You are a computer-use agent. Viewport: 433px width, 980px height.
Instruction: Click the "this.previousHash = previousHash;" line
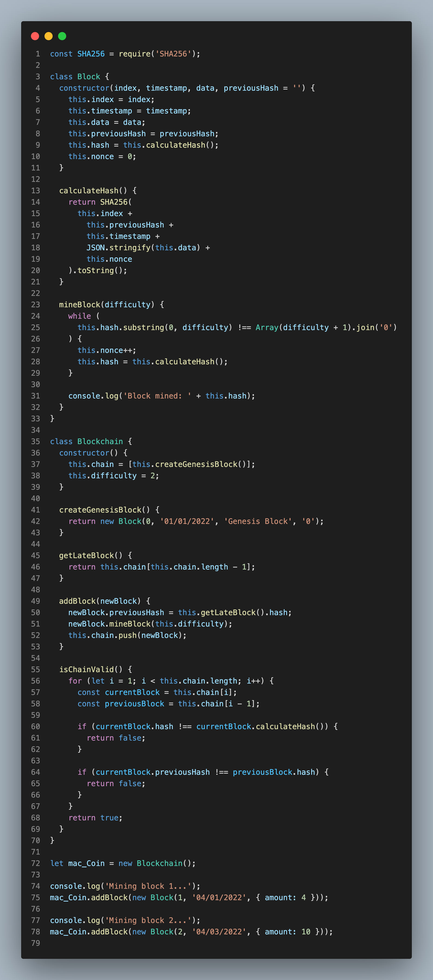[x=143, y=134]
